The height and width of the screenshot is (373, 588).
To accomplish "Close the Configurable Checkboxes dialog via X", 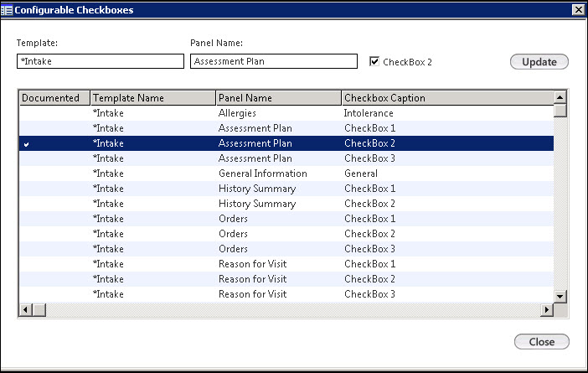I will [x=579, y=10].
